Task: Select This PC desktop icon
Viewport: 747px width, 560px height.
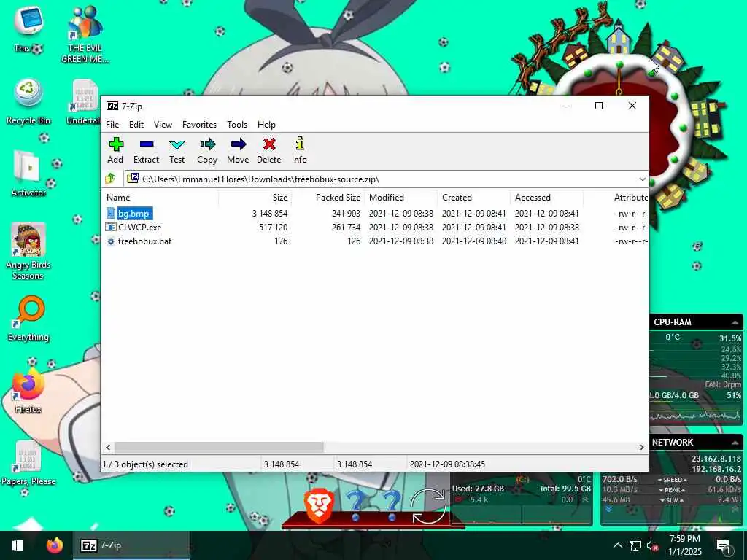Action: tap(28, 28)
